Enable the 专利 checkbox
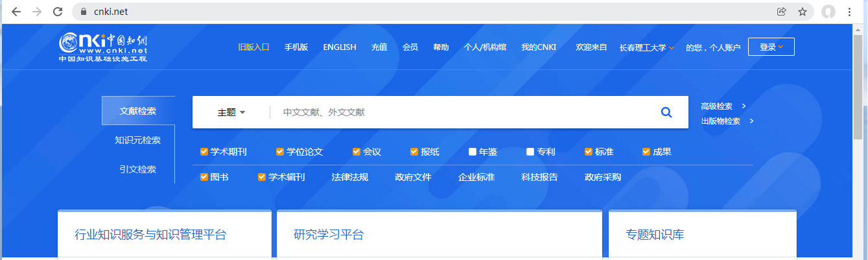This screenshot has width=868, height=260. pyautogui.click(x=530, y=152)
